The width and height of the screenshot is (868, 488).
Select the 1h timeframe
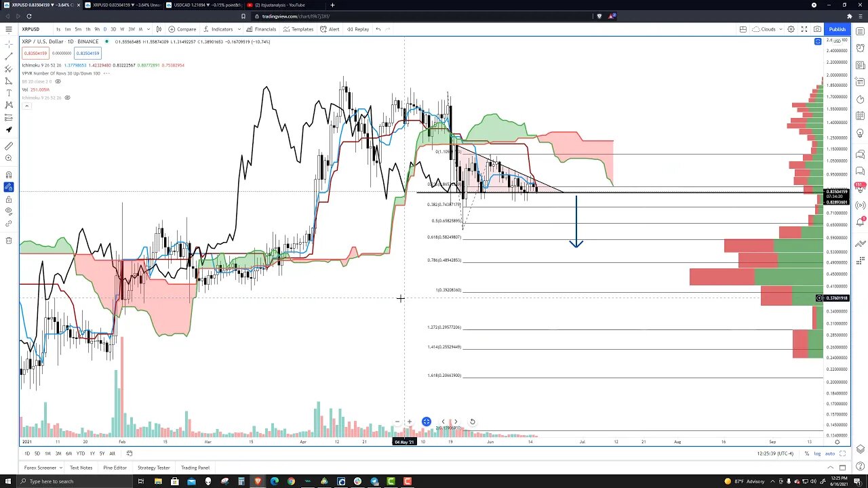[x=87, y=29]
